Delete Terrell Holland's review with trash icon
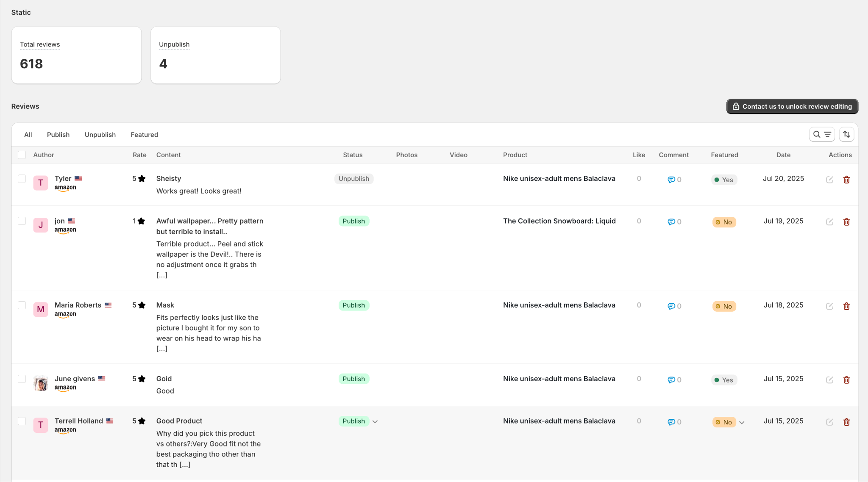Image resolution: width=868 pixels, height=482 pixels. [846, 422]
